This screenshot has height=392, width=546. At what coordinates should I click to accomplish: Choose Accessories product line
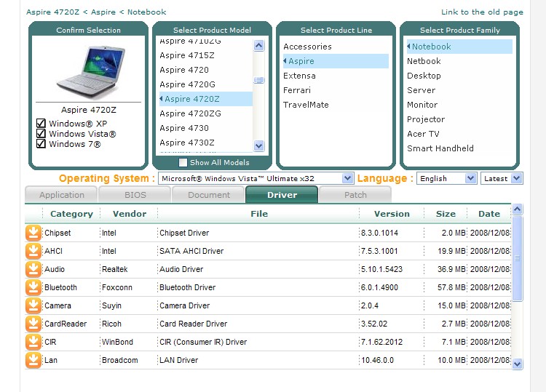(307, 47)
